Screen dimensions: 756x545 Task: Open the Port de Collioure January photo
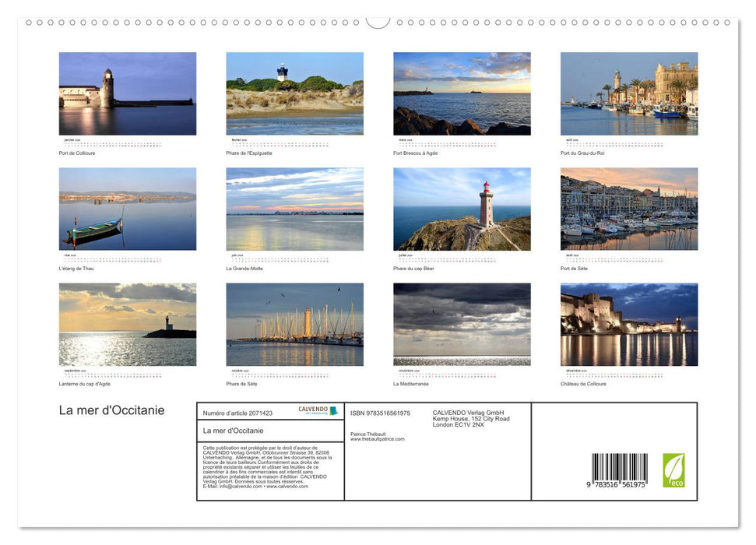127,93
